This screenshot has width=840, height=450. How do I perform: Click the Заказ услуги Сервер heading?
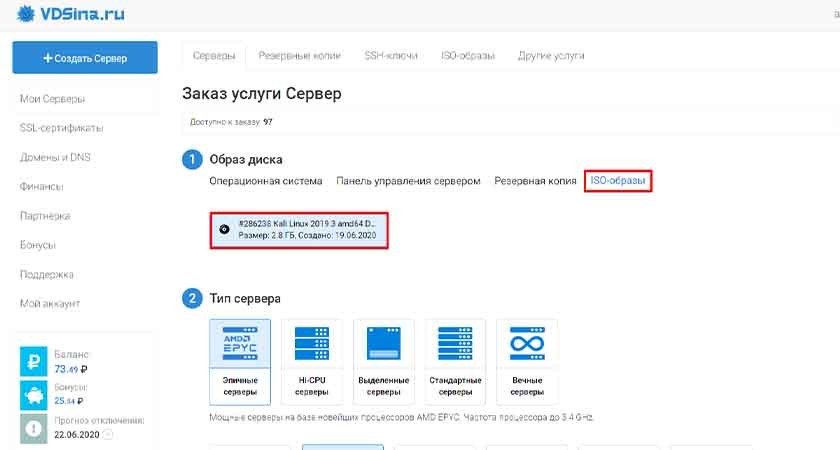pos(262,93)
